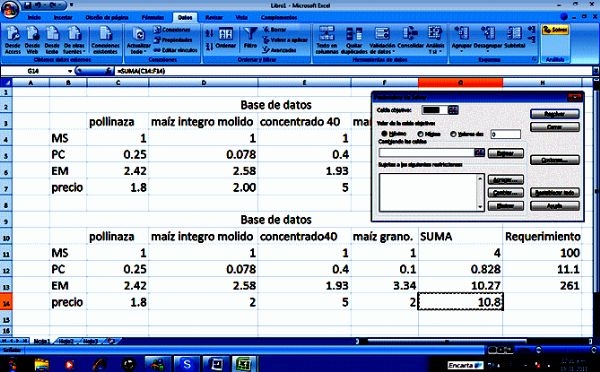
Task: Click range selector for Cambiando las celdas
Action: point(479,153)
